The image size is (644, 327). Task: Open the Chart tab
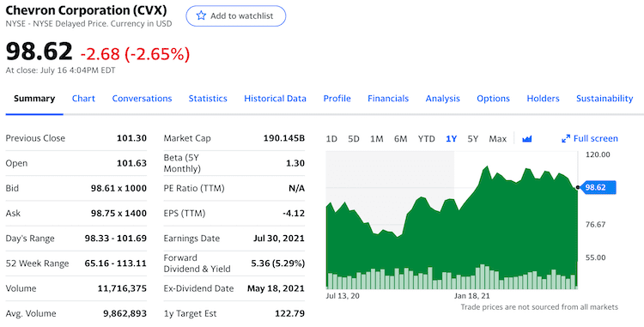(x=83, y=99)
